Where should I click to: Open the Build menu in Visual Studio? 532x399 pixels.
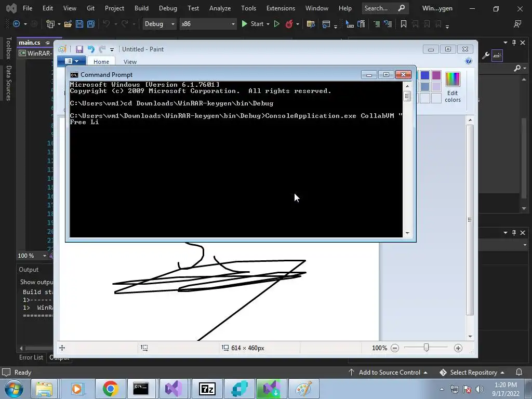coord(141,8)
